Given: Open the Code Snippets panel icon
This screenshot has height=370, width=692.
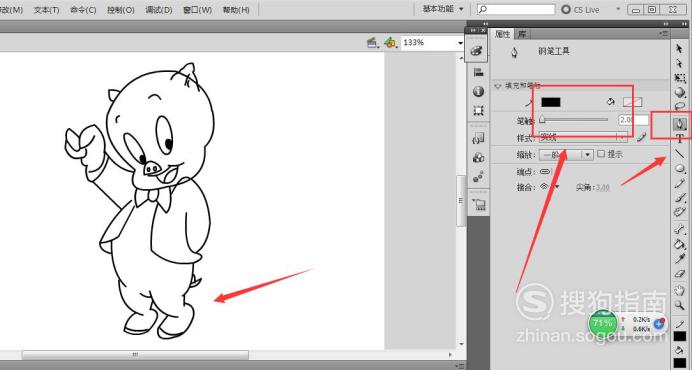Looking at the screenshot, I should pos(478,139).
